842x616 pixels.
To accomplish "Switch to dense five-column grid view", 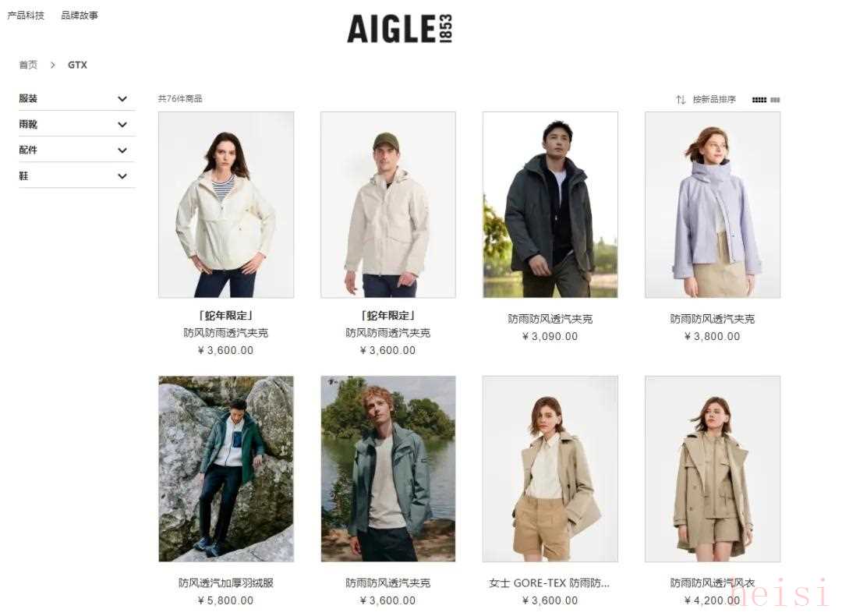I will 759,100.
